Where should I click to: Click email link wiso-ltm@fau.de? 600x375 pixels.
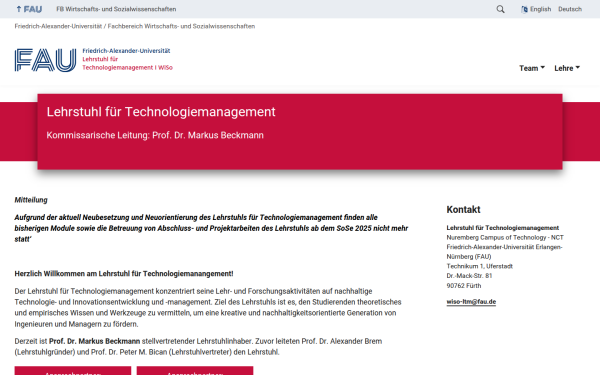(471, 302)
